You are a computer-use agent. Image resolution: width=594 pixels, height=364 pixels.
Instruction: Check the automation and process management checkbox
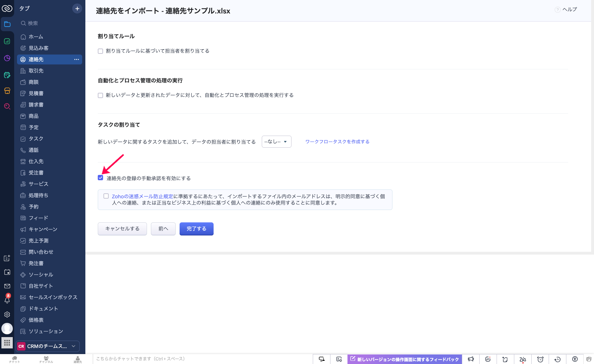[101, 96]
